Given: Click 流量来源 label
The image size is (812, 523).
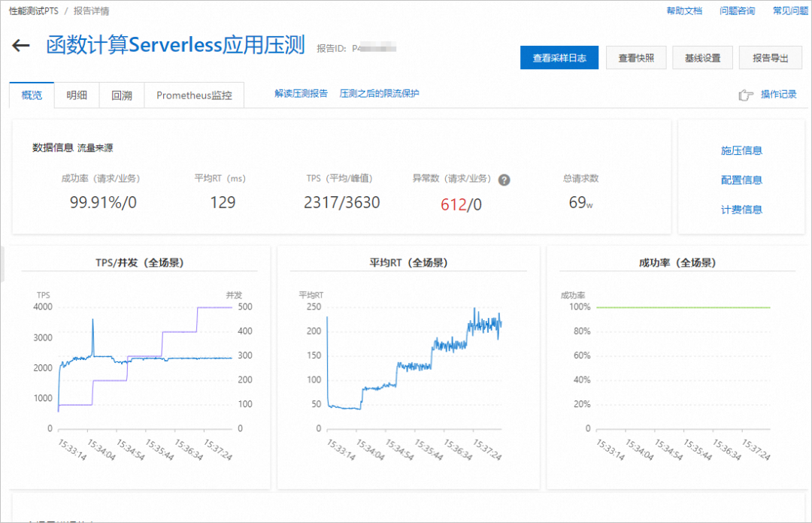Looking at the screenshot, I should coord(95,148).
